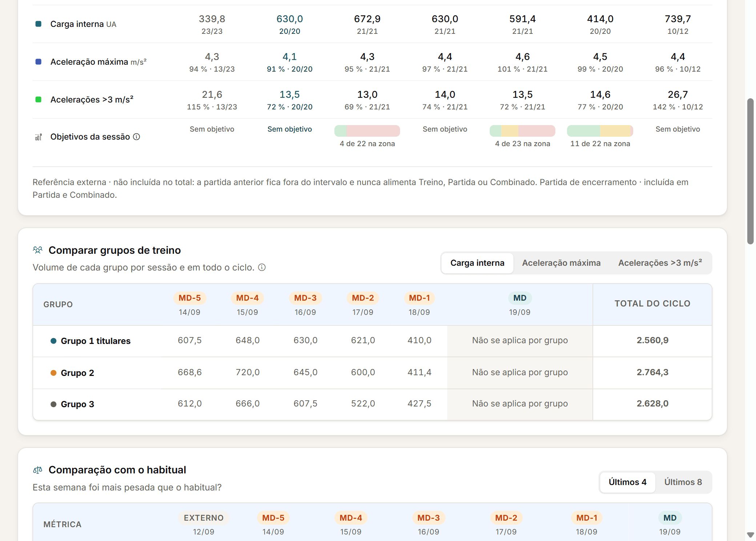Click the Carga interna value 339,8

point(212,19)
